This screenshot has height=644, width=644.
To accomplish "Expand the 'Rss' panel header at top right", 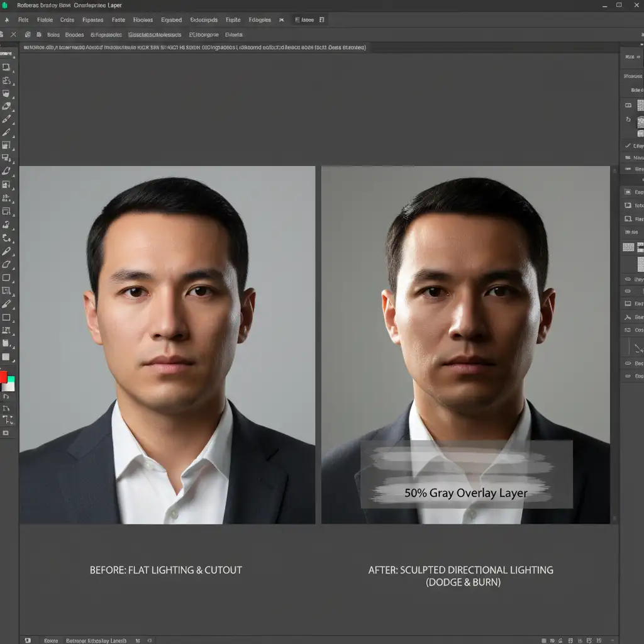I will [630, 57].
